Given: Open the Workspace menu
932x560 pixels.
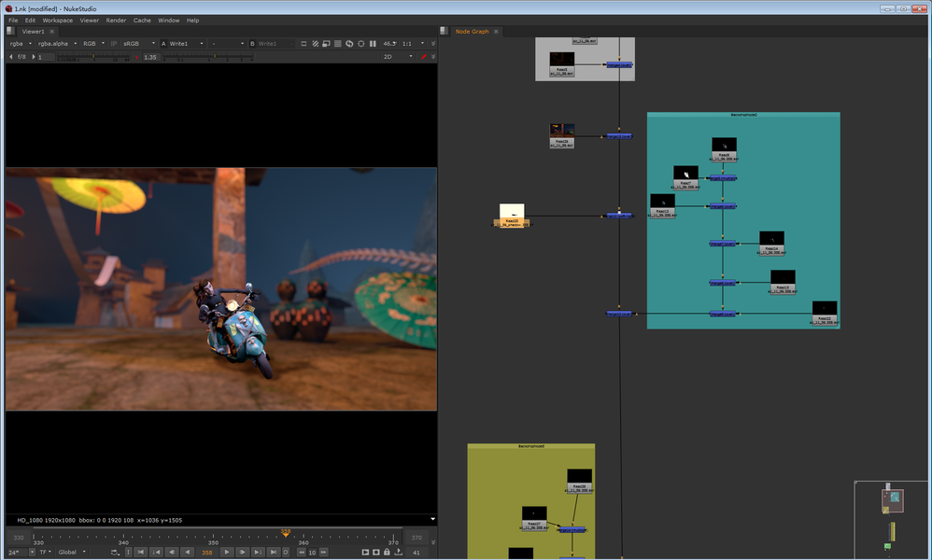Looking at the screenshot, I should 58,21.
